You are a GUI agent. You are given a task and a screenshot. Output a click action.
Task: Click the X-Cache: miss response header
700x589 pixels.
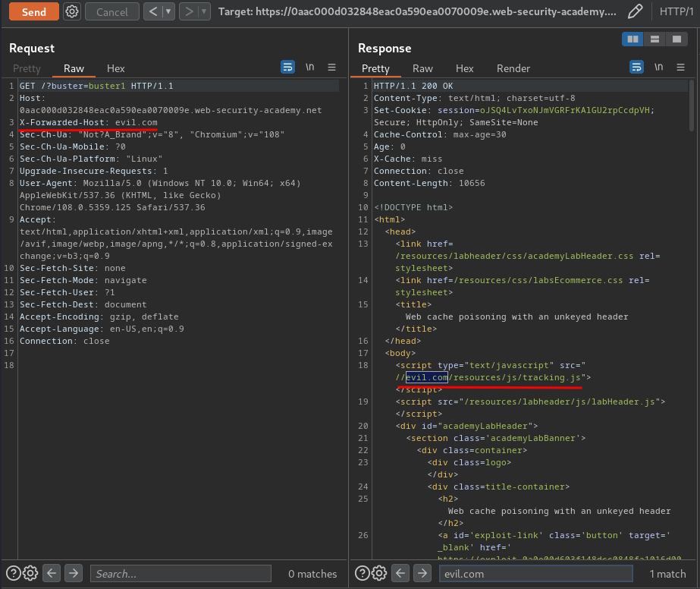pos(407,159)
